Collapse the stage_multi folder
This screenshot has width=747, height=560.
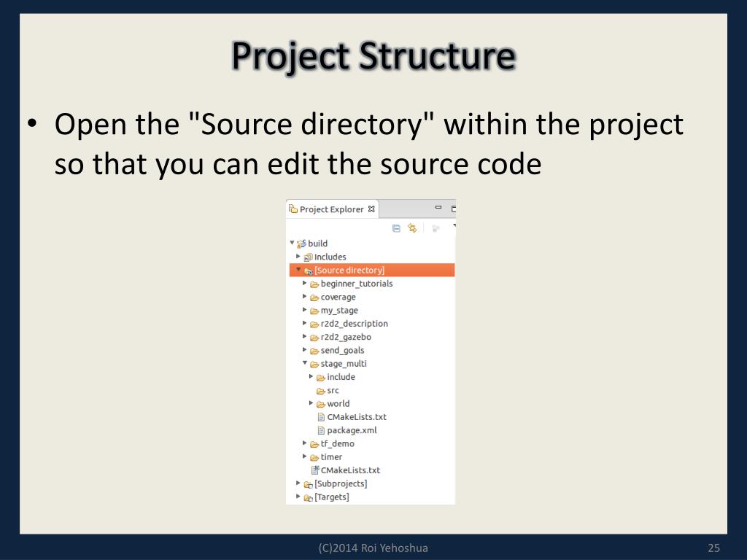click(x=305, y=363)
